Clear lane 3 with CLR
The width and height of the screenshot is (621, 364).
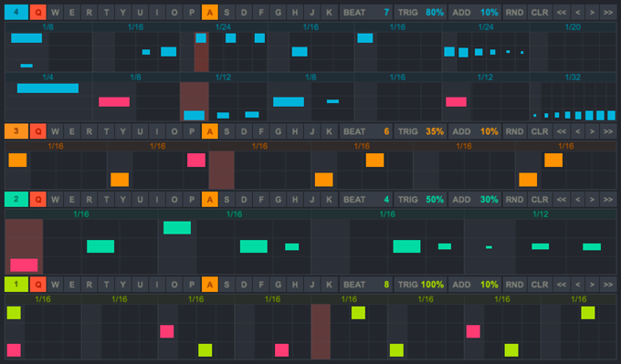coord(540,131)
